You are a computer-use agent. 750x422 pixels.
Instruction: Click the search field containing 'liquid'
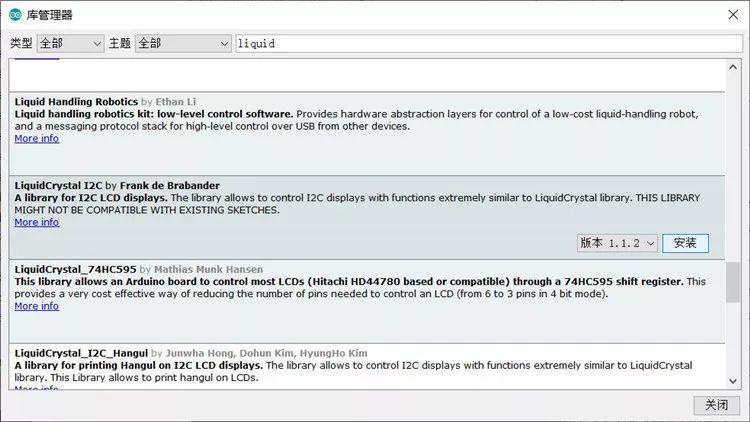click(489, 44)
